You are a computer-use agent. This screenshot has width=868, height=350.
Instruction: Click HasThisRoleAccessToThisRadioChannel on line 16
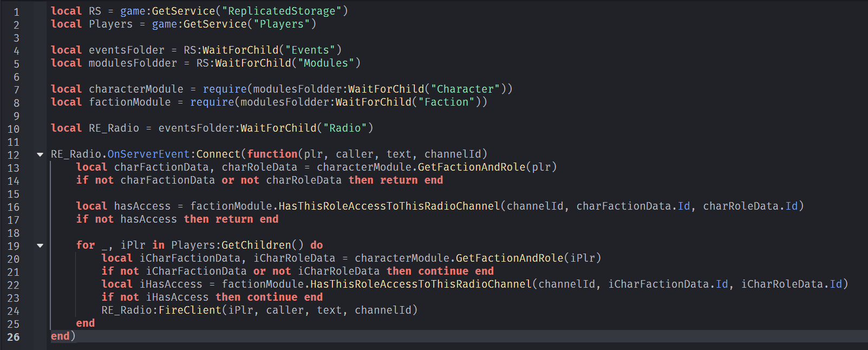point(389,206)
